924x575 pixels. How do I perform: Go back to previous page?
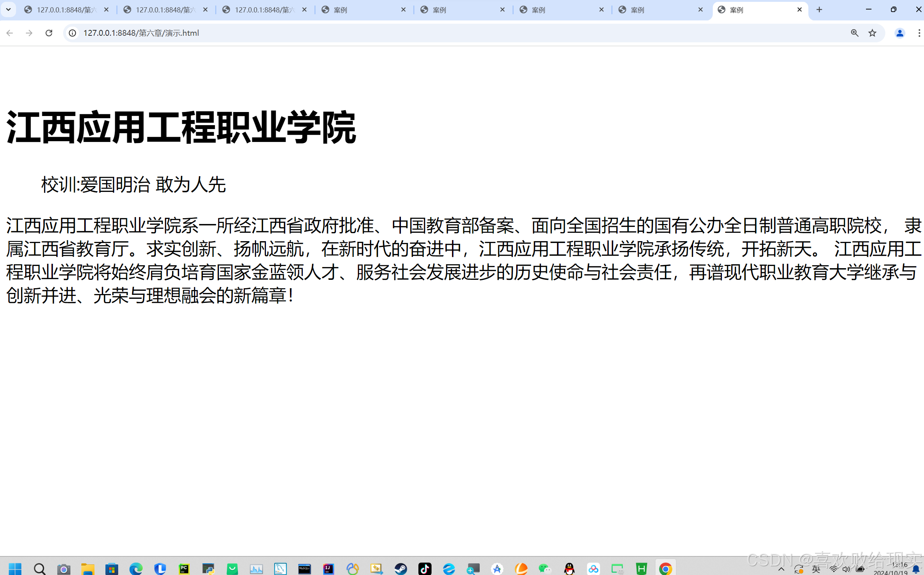(10, 33)
